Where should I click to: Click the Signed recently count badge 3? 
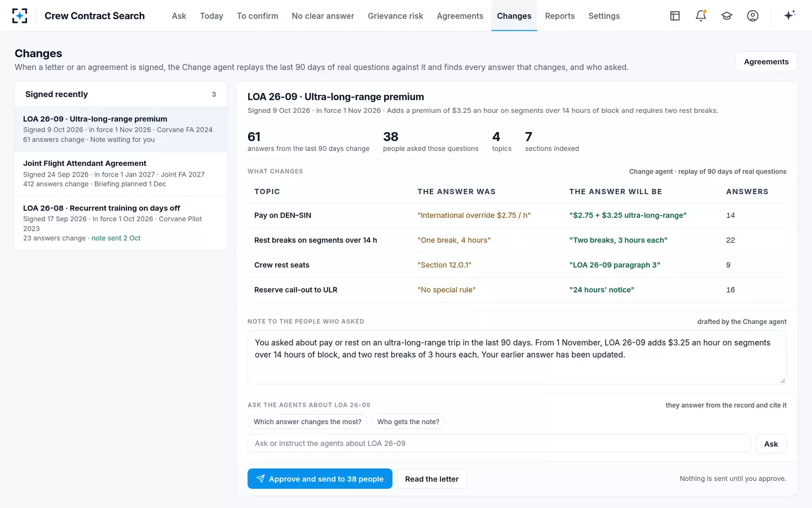[x=214, y=94]
